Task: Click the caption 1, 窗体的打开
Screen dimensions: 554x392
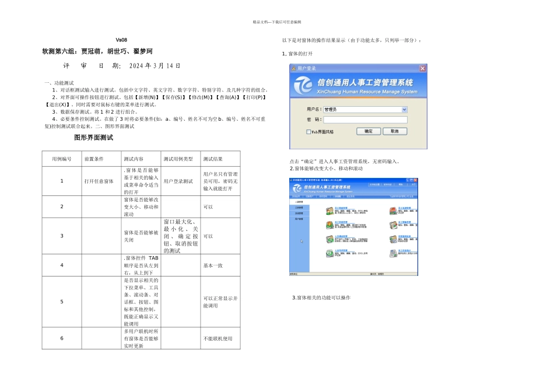Action: point(297,54)
